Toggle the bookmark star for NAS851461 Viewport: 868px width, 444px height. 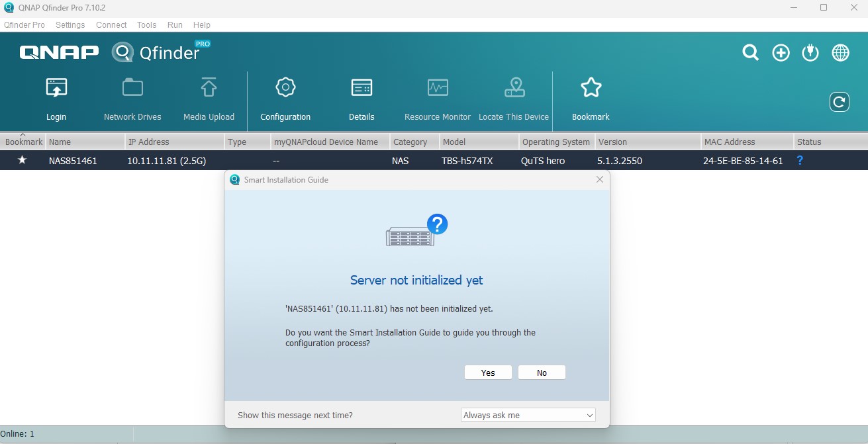(22, 160)
